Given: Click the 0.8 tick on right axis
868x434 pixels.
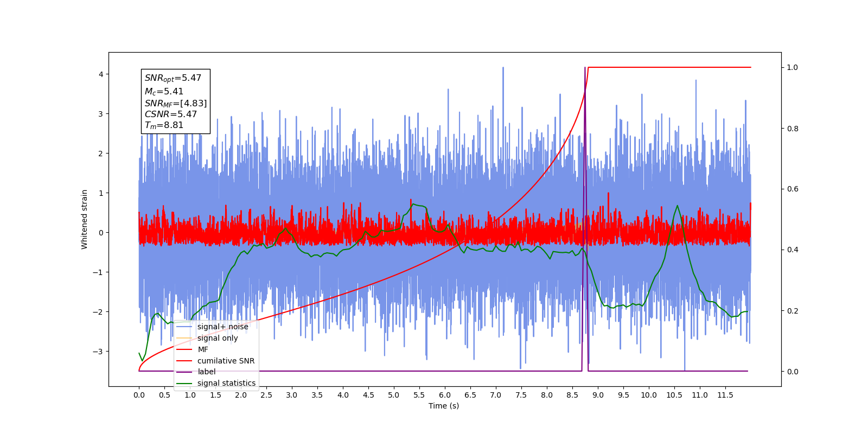Looking at the screenshot, I should click(x=793, y=129).
